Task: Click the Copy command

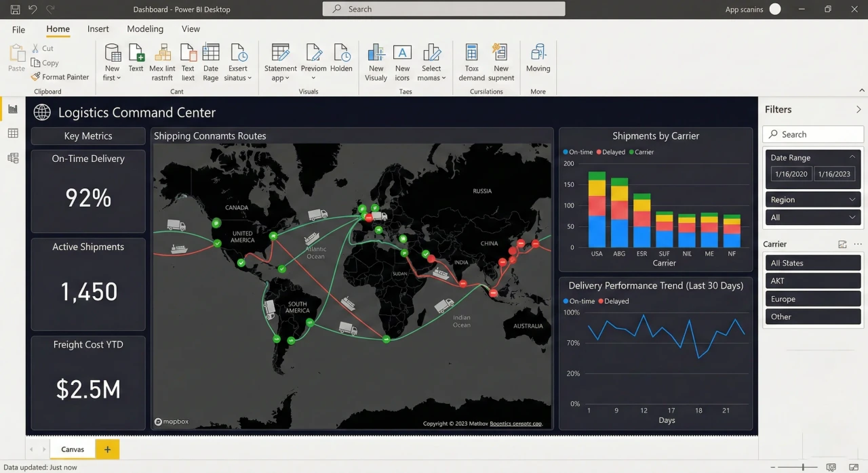Action: tap(45, 63)
